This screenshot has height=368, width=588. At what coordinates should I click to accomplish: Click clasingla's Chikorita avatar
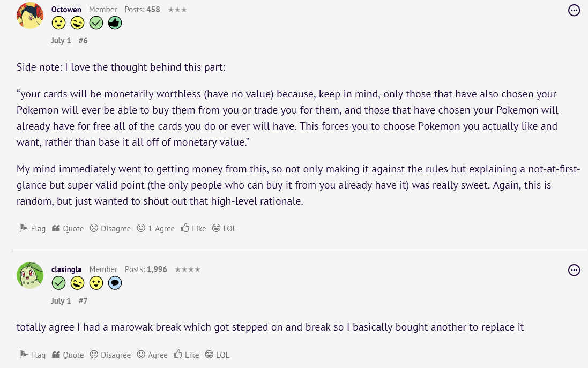(x=30, y=275)
